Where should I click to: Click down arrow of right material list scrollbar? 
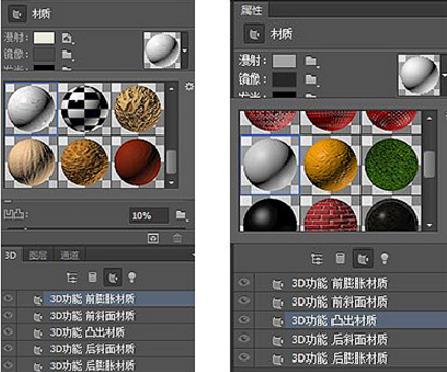click(x=429, y=226)
